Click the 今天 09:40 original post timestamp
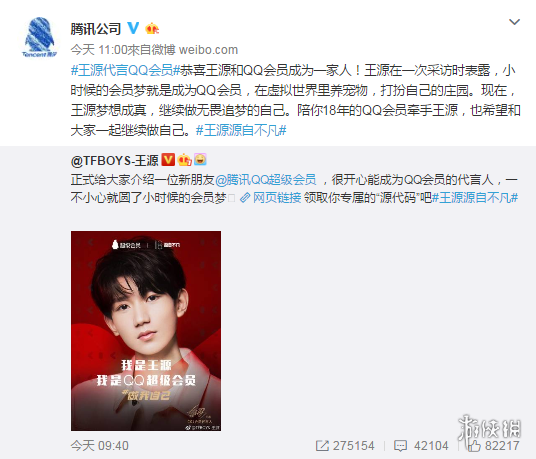Viewport: 536px width, 459px height. [99, 446]
